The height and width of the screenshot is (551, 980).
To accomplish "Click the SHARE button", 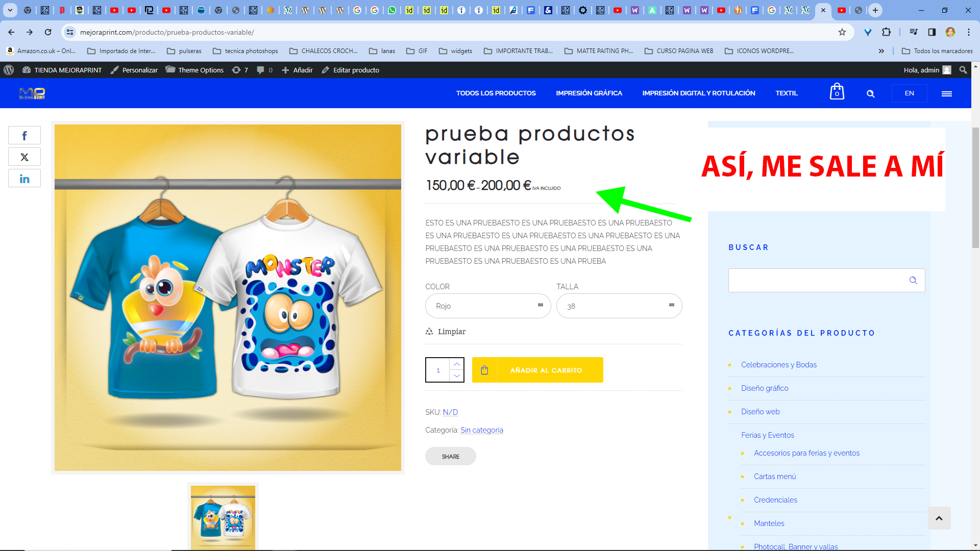I will (x=451, y=456).
